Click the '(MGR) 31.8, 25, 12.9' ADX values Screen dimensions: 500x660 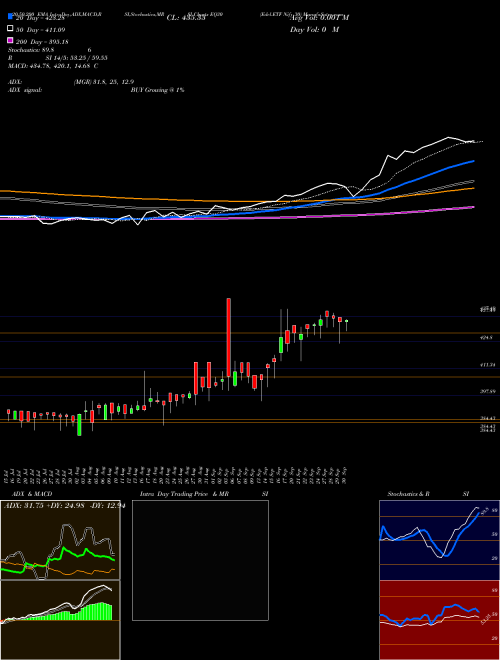104,82
